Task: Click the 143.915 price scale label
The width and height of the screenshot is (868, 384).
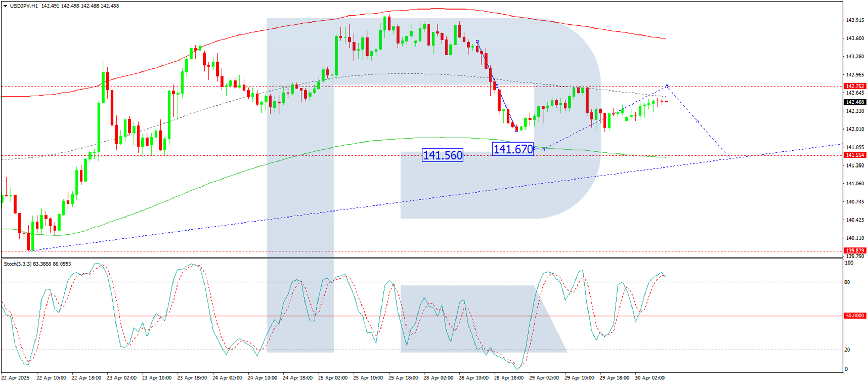Action: (x=855, y=20)
